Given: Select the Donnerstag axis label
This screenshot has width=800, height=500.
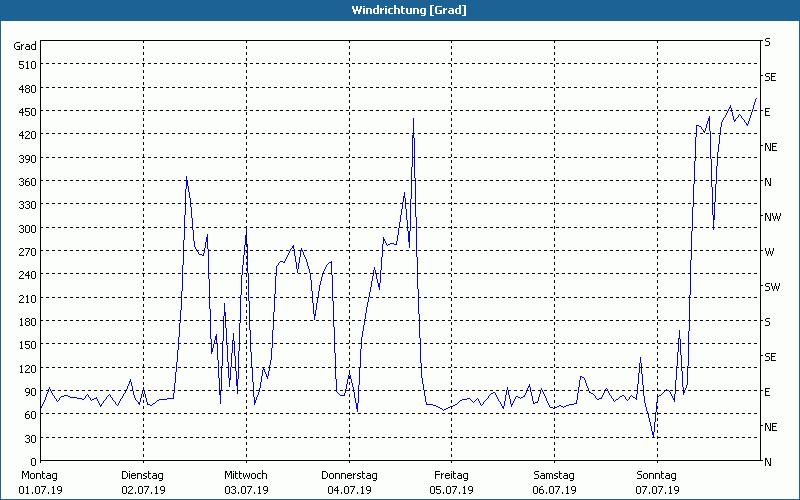Looking at the screenshot, I should [x=349, y=475].
